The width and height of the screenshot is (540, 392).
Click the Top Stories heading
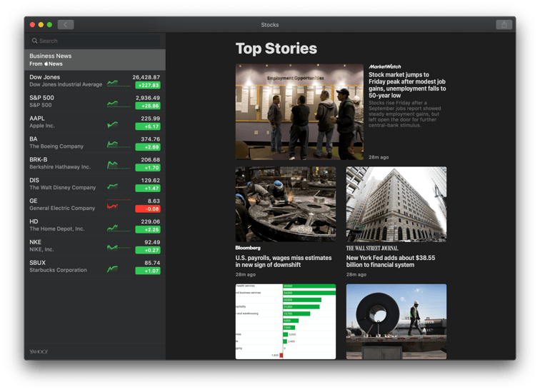point(276,49)
